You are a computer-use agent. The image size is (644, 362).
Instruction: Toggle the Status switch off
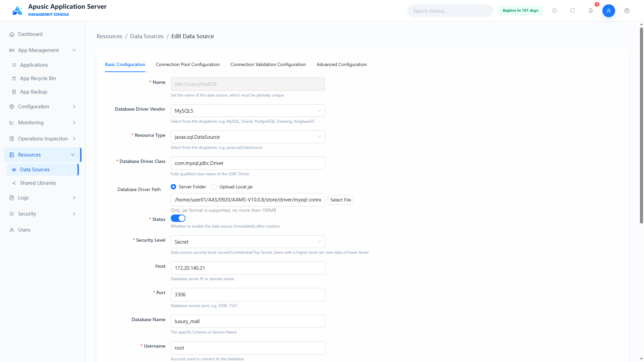tap(178, 218)
